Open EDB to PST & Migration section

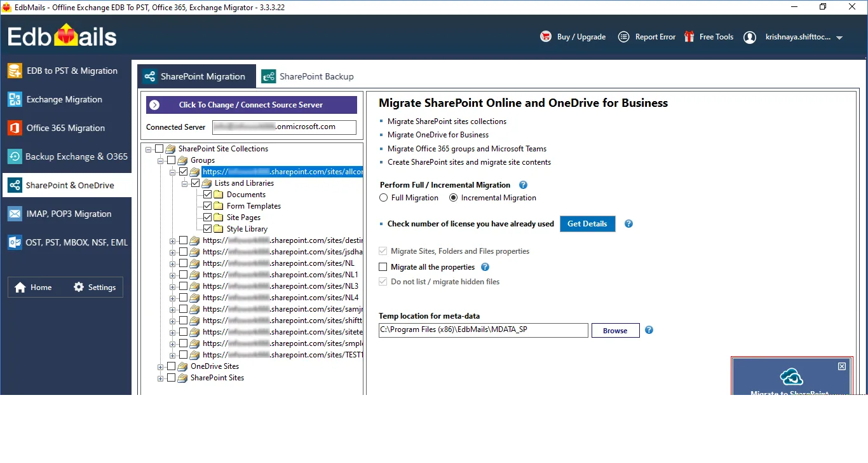pyautogui.click(x=66, y=71)
